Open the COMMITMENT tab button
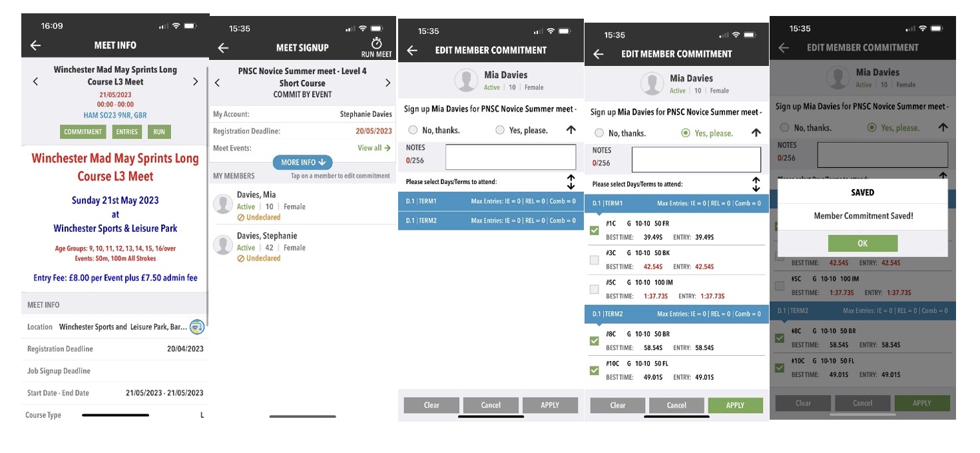Image resolution: width=980 pixels, height=453 pixels. 83,132
